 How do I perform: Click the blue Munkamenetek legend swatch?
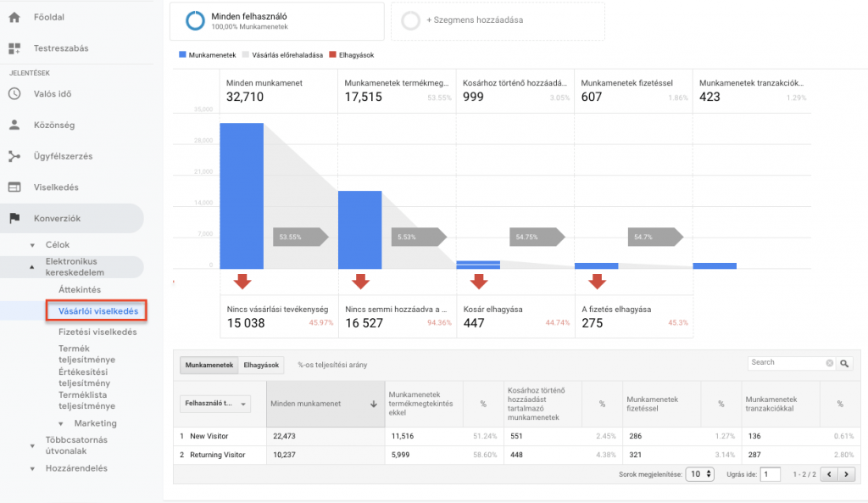(x=182, y=55)
